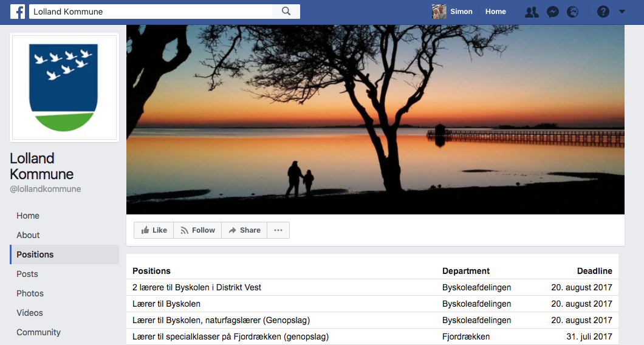This screenshot has width=644, height=345.
Task: Open Notifications globe icon
Action: 572,12
